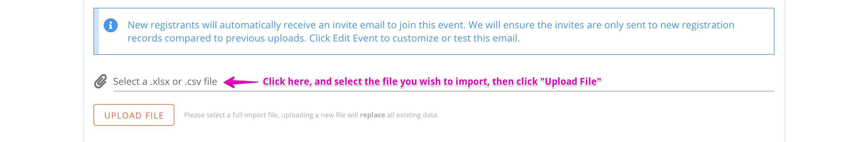
Task: Click the underline at file field's far end
Action: 741,91
